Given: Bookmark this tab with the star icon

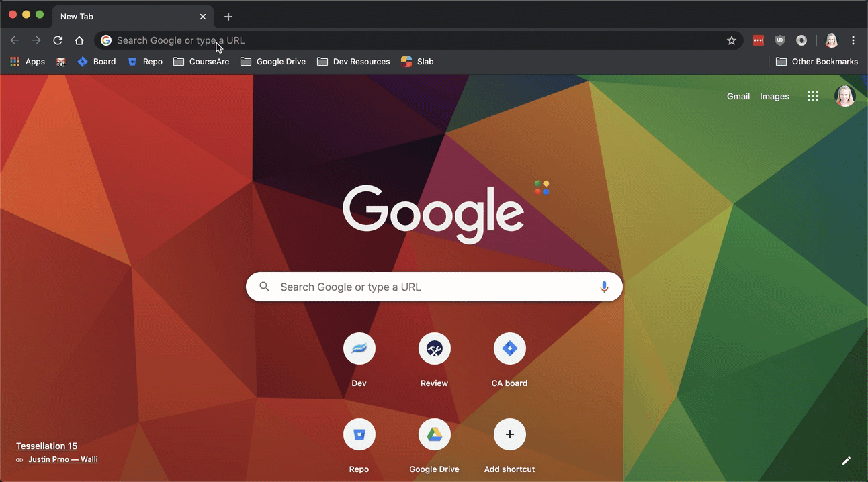Looking at the screenshot, I should 732,40.
